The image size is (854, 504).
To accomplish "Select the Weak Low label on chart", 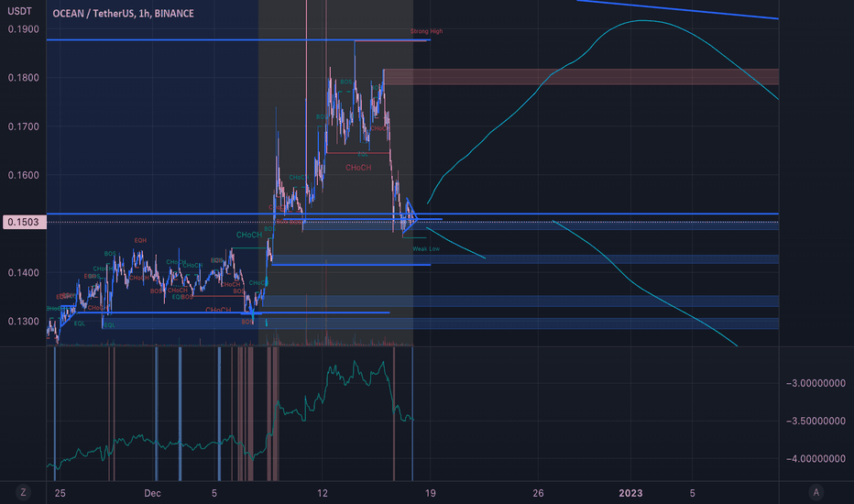I will [426, 249].
